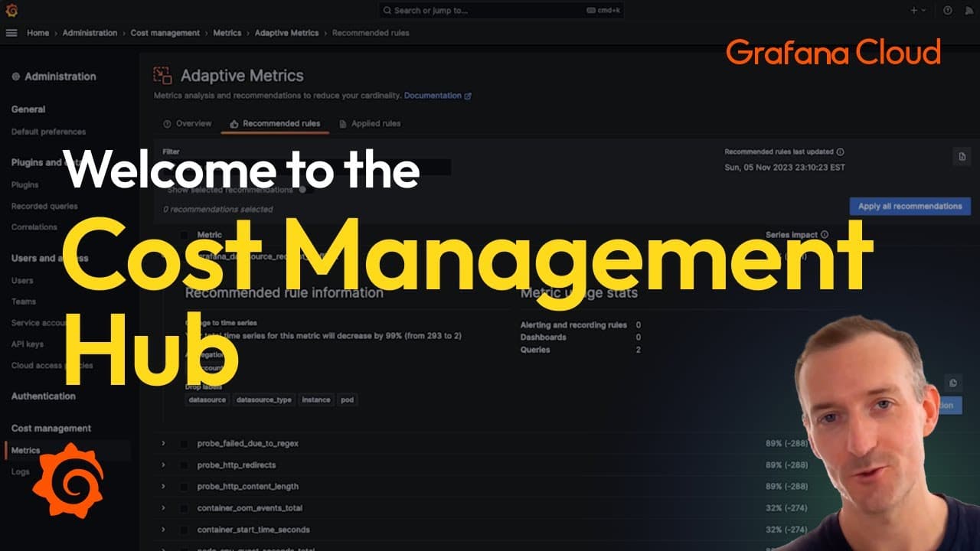Tick the select-all checkbox beside Metric header
Screen dimensions: 980x551
[184, 235]
